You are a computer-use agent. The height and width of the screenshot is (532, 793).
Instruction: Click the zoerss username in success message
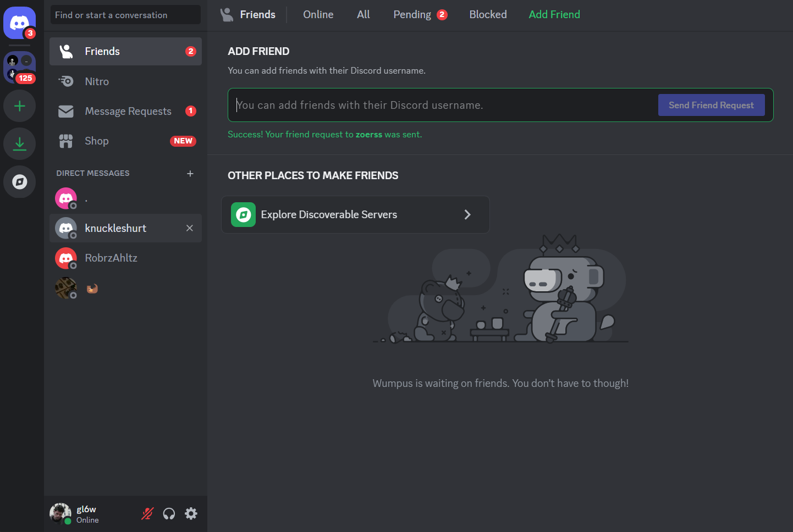[x=369, y=135]
